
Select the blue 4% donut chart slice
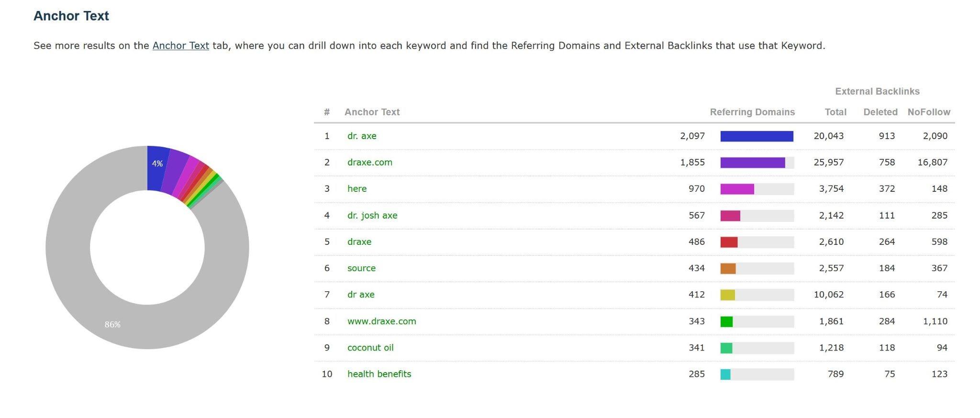(157, 168)
